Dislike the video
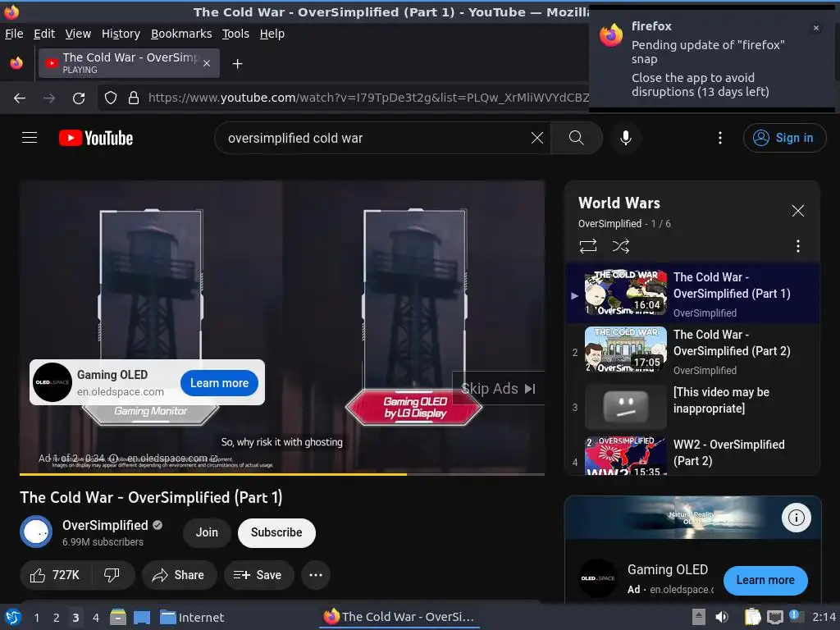Image resolution: width=840 pixels, height=630 pixels. click(x=112, y=575)
